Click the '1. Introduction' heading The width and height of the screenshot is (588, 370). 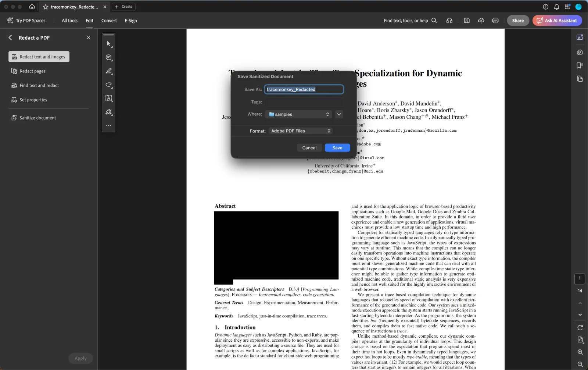pos(235,327)
